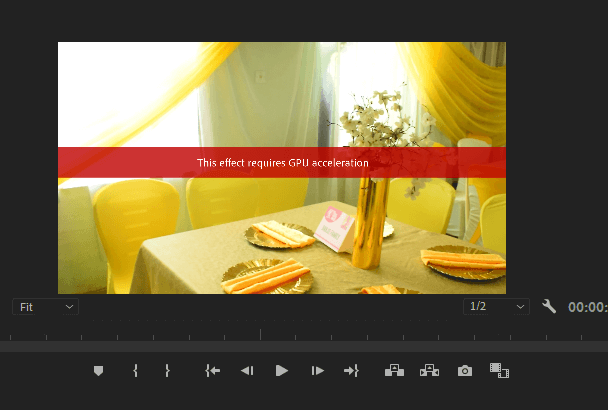Click the Extract button icon
The height and width of the screenshot is (410, 608).
pyautogui.click(x=429, y=370)
